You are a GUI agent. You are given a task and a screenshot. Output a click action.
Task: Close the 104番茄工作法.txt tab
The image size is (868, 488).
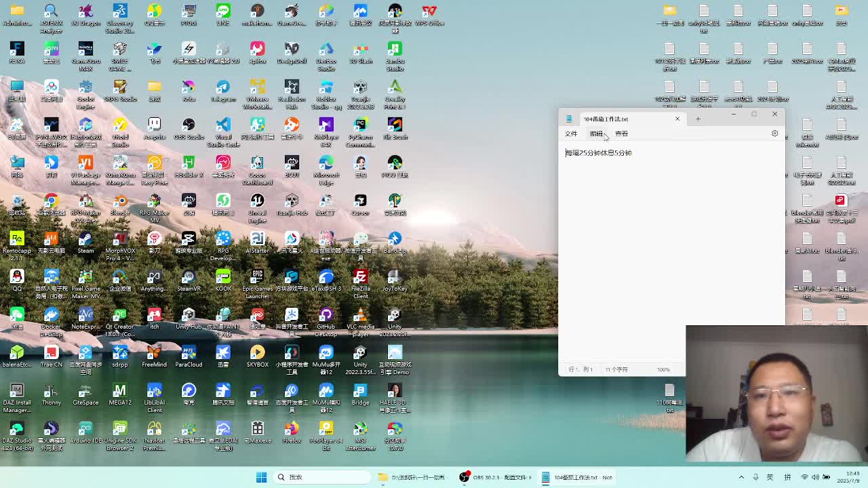[677, 119]
